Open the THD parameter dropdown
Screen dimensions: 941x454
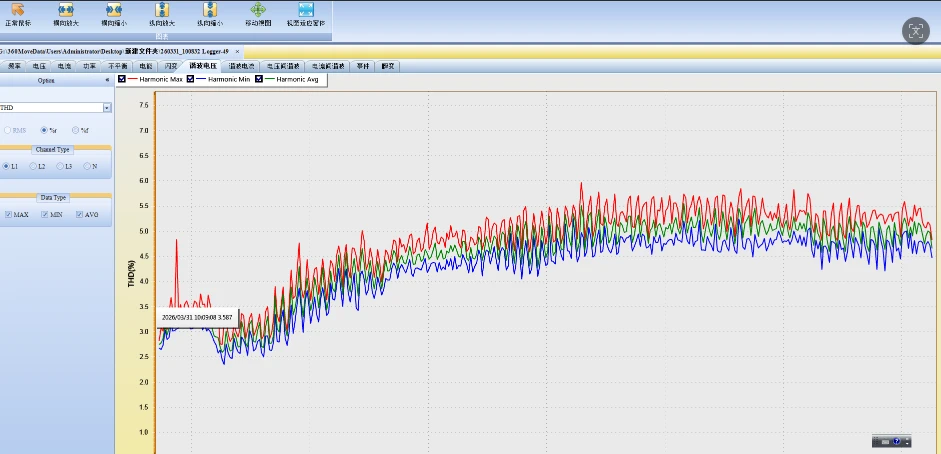click(x=107, y=108)
